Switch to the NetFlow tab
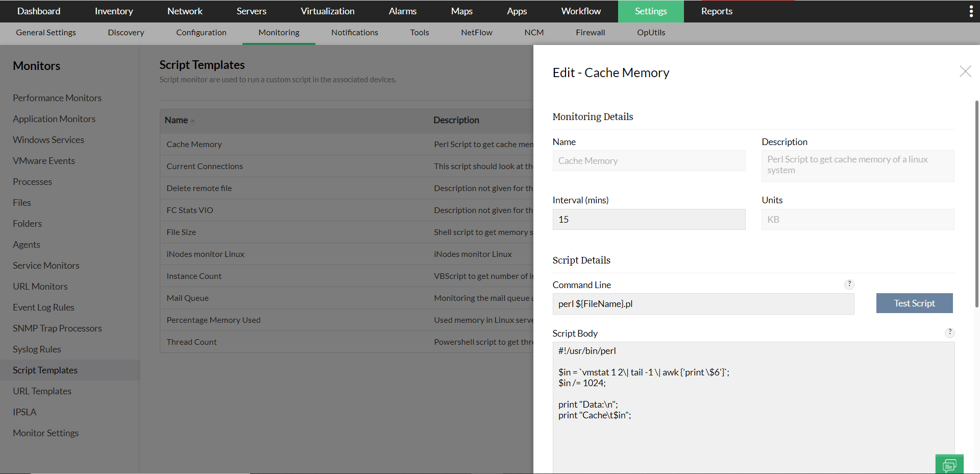Image resolution: width=980 pixels, height=474 pixels. (476, 32)
